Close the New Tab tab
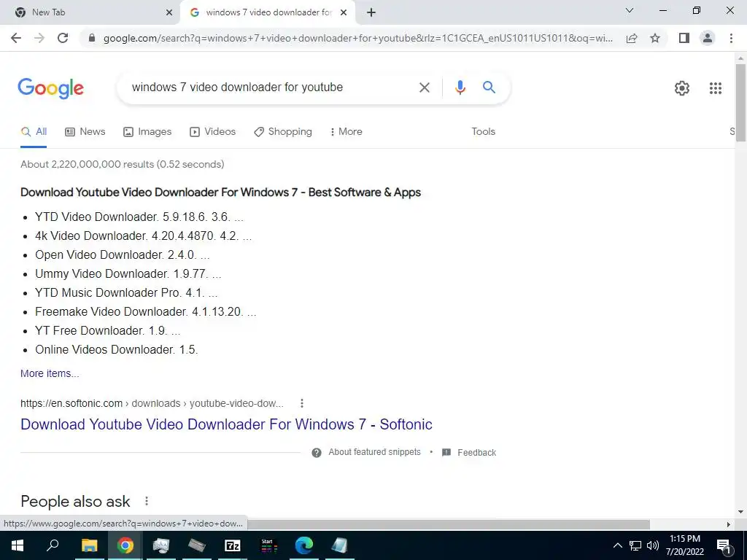Screen dimensions: 747x560 [x=169, y=12]
